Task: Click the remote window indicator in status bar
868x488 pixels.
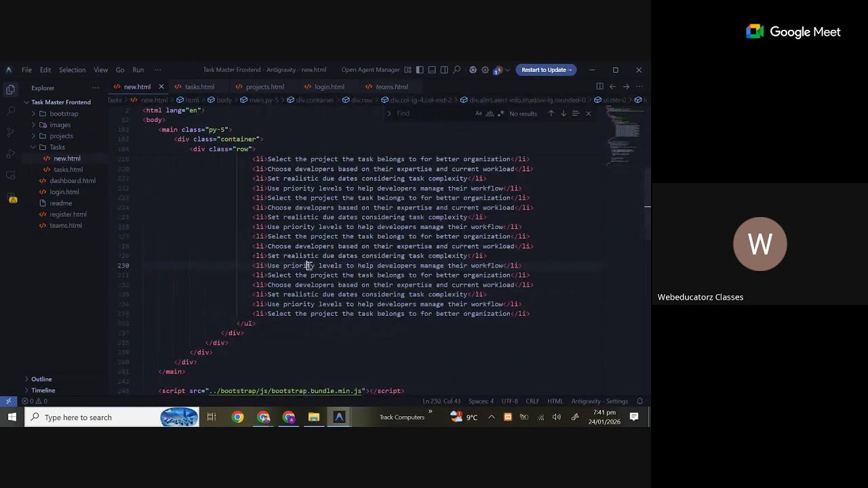Action: tap(8, 401)
